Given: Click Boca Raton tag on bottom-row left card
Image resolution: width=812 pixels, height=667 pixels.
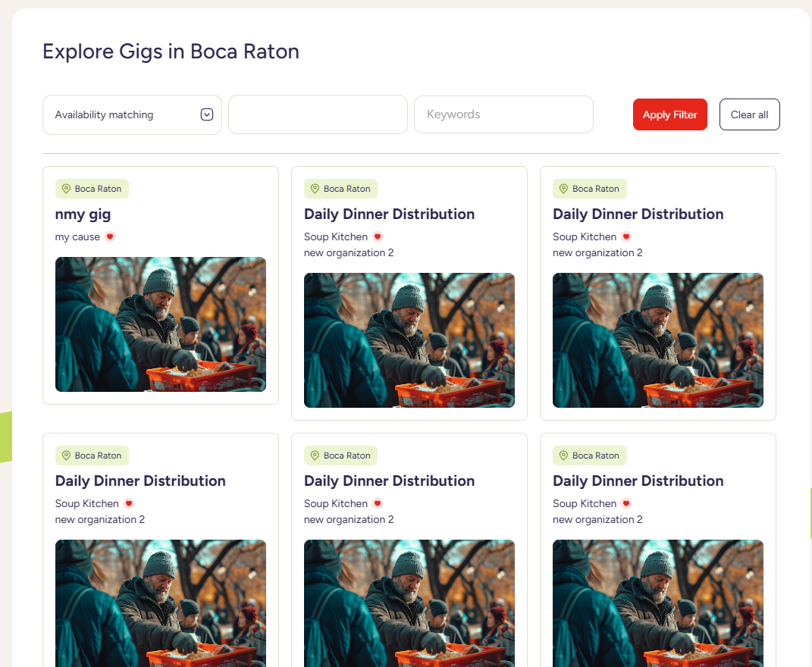Looking at the screenshot, I should pos(98,456).
